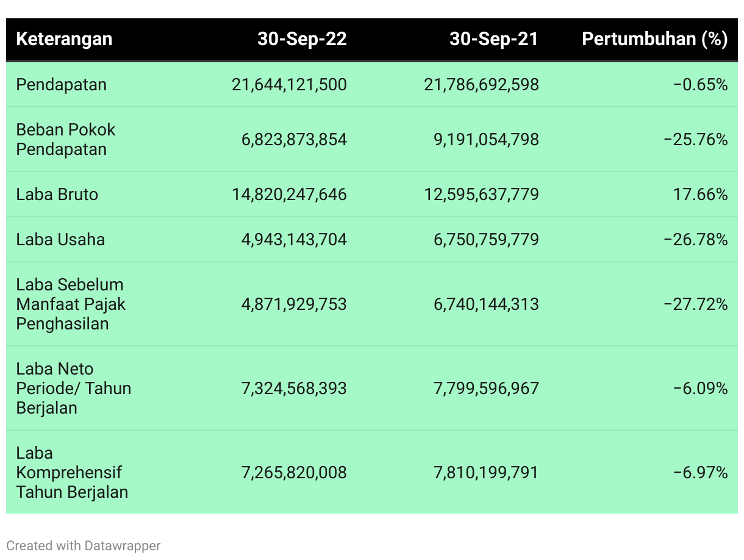Viewport: 744px width, 560px height.
Task: Click Laba Sebelum Manfaat Pajak Penghasilan label
Action: pos(71,304)
